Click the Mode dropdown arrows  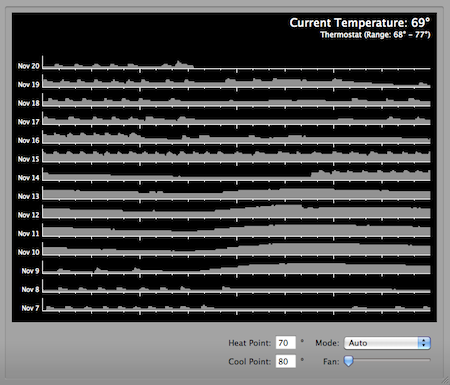424,343
